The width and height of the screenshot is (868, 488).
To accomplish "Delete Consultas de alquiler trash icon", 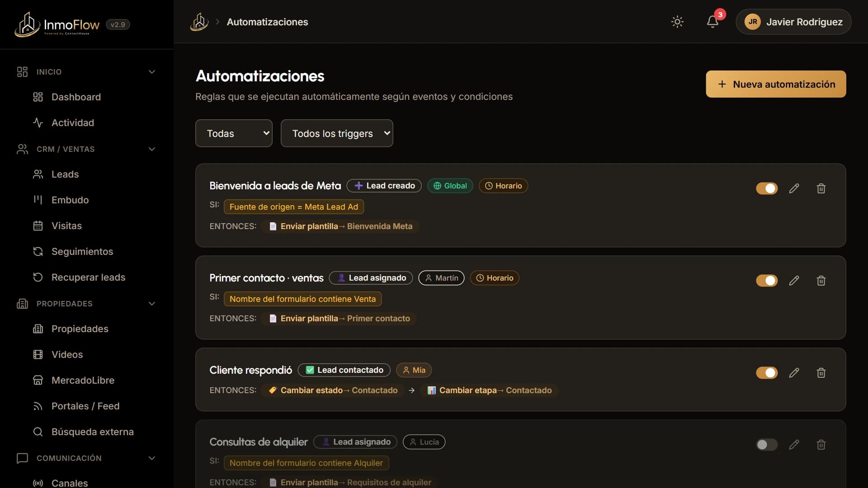I will click(x=821, y=445).
